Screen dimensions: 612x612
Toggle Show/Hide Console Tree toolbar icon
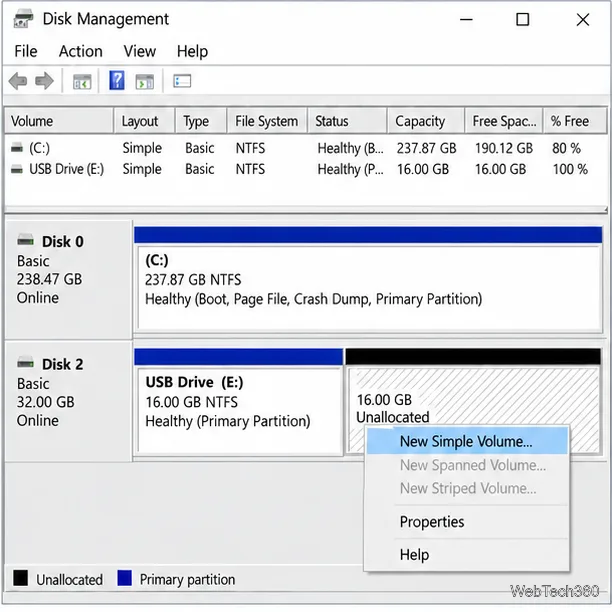click(82, 82)
